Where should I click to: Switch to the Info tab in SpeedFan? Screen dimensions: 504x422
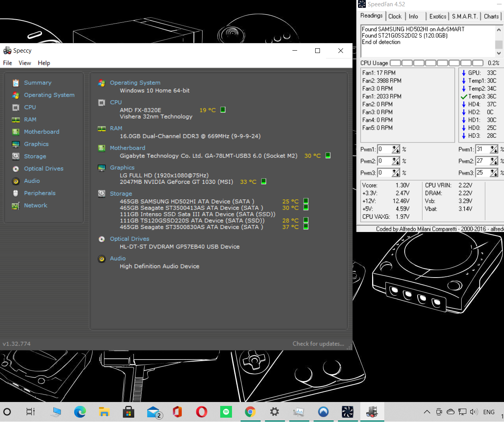click(413, 16)
